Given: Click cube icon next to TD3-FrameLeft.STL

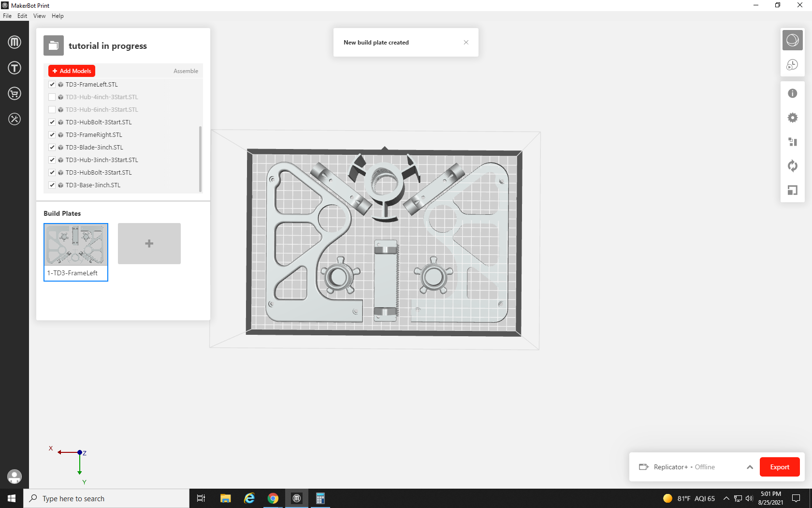Looking at the screenshot, I should click(x=60, y=85).
